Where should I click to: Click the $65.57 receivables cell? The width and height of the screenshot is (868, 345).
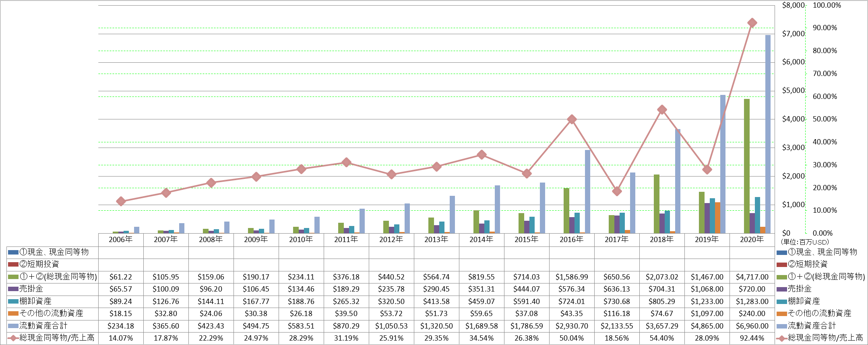pyautogui.click(x=121, y=289)
